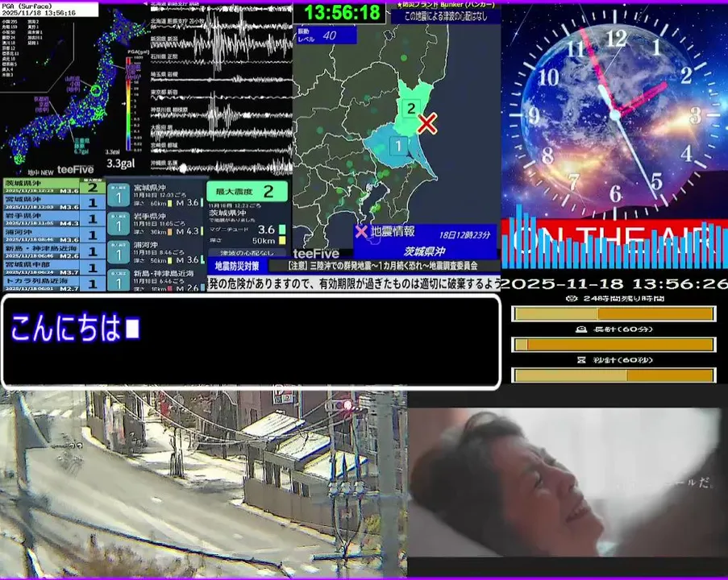Click the yellow square beside depth 50km
728x580 pixels.
[x=282, y=240]
